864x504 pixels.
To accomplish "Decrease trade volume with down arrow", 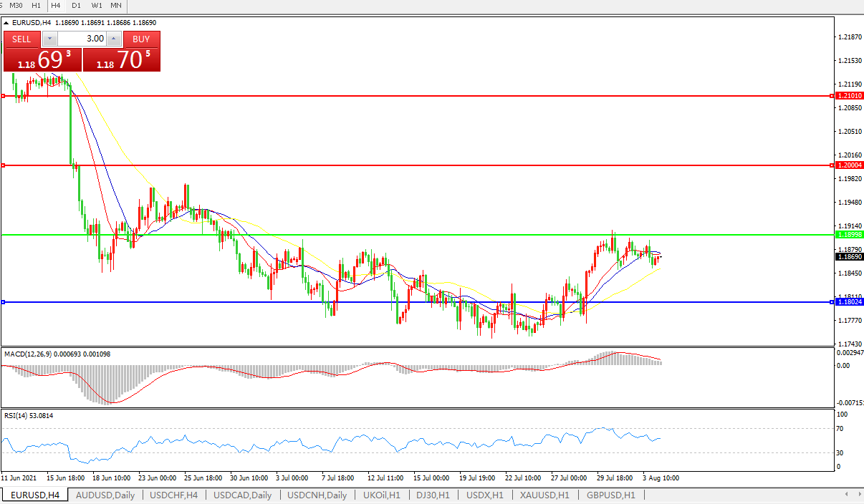I will pyautogui.click(x=49, y=39).
